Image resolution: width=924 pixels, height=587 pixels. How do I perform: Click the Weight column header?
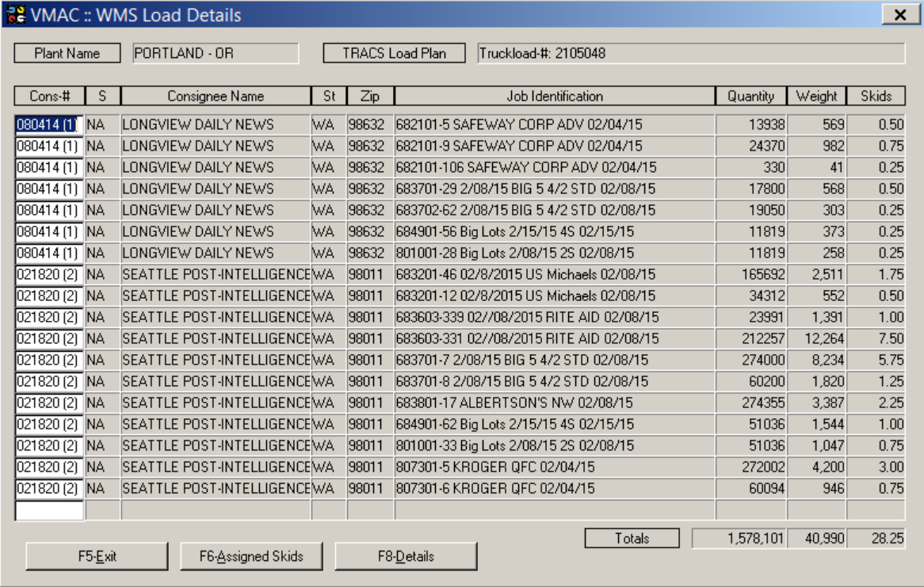[816, 97]
